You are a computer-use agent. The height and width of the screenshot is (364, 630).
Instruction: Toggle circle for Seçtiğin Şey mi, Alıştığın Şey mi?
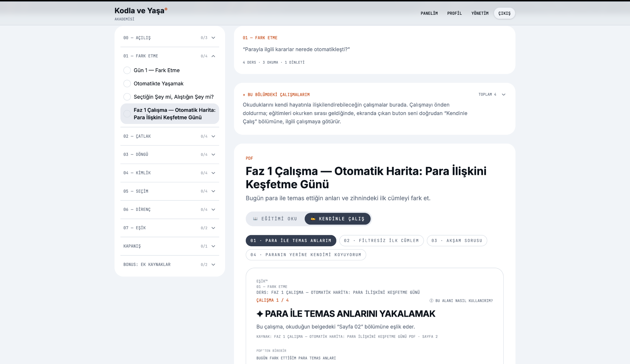click(x=127, y=97)
